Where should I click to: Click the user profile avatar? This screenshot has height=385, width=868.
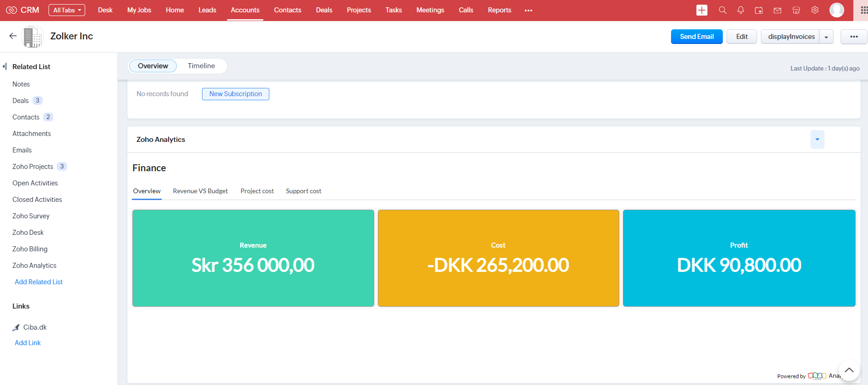(x=837, y=10)
